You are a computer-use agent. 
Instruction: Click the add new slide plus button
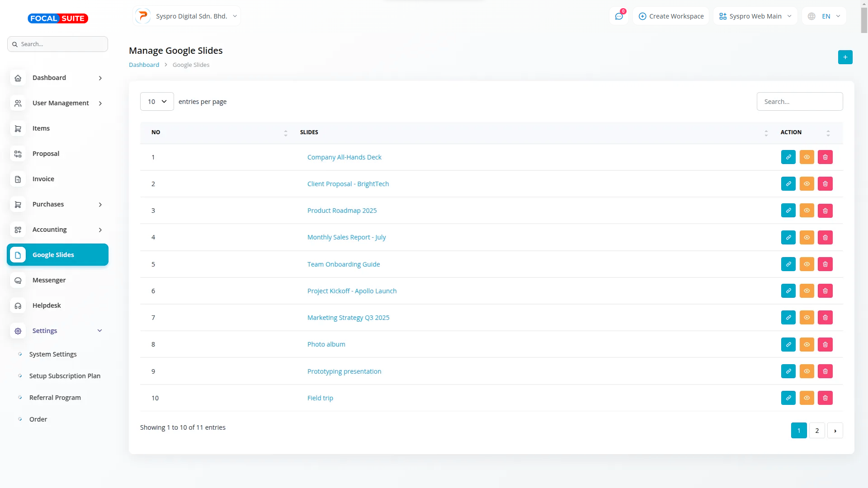[845, 57]
